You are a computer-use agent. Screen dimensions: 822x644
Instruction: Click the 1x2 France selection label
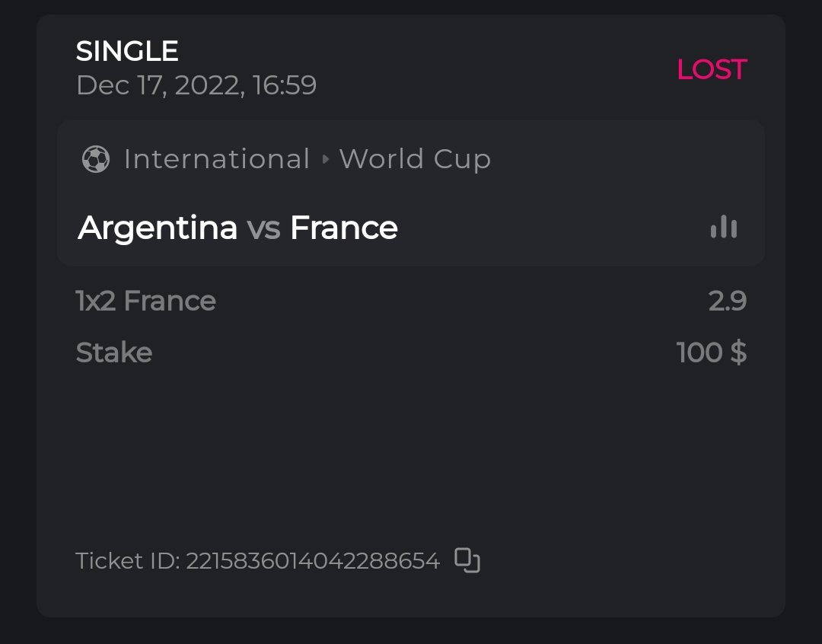146,301
